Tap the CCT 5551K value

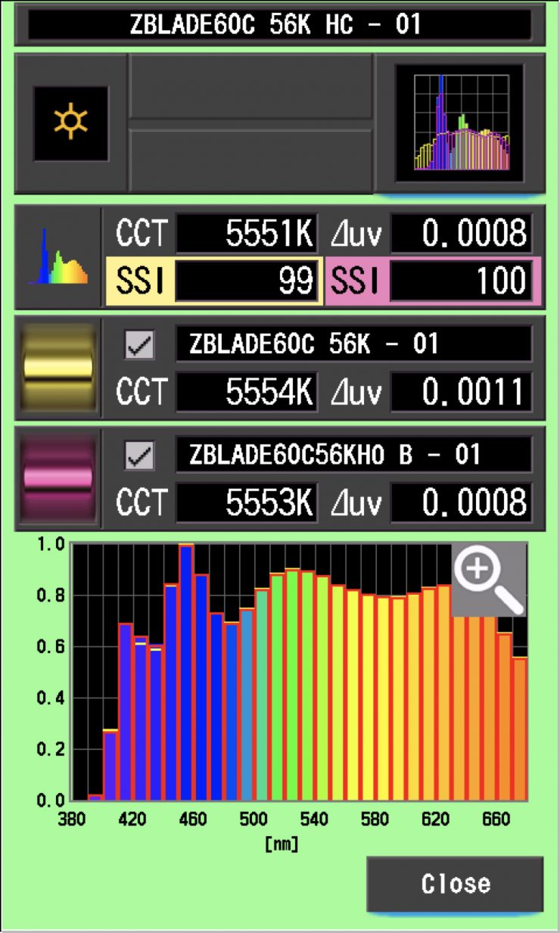246,234
